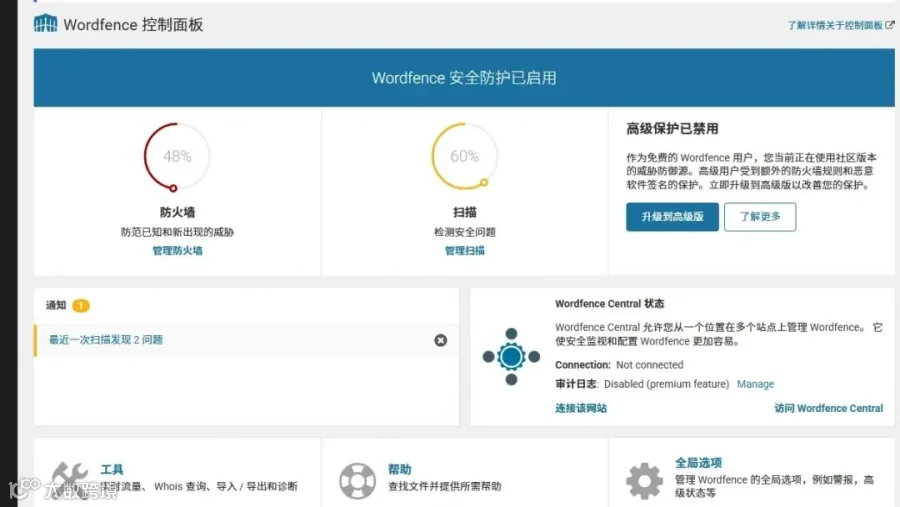900x507 pixels.
Task: Click the gear global options icon
Action: 644,481
